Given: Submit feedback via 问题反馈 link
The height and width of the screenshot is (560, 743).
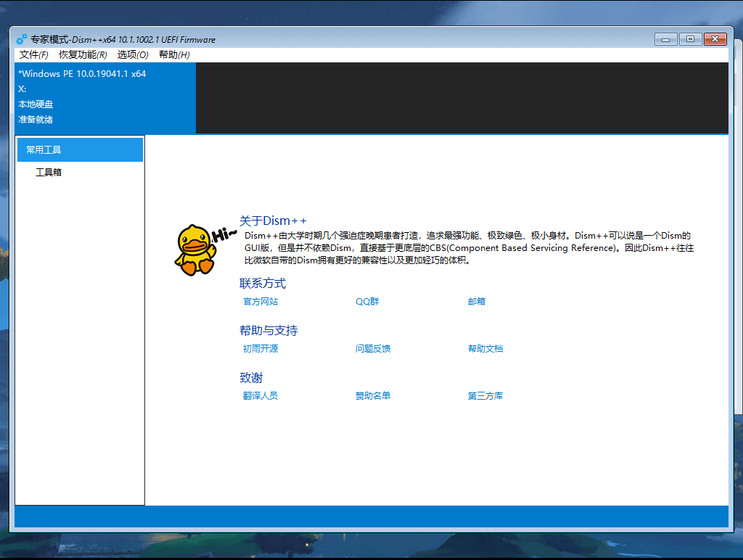Looking at the screenshot, I should 373,348.
